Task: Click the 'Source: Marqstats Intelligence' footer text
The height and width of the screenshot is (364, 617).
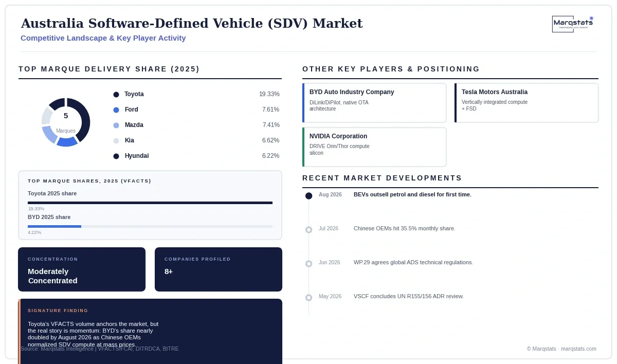Action: pos(100,349)
